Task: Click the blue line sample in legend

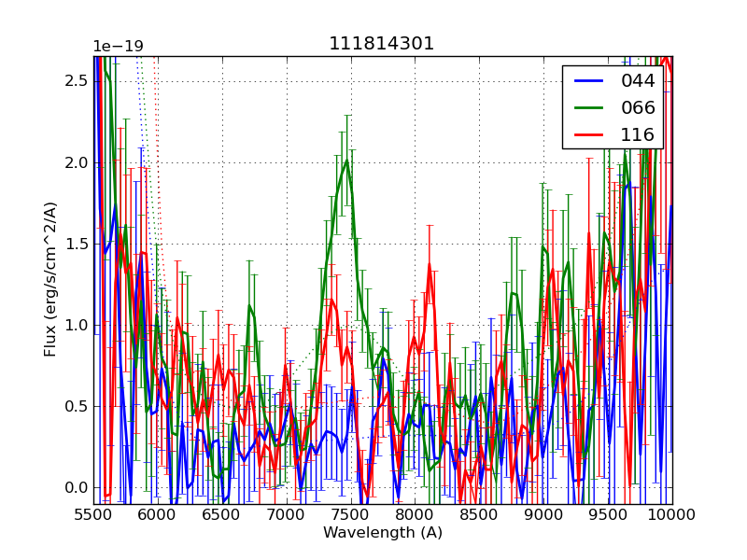Action: (588, 81)
